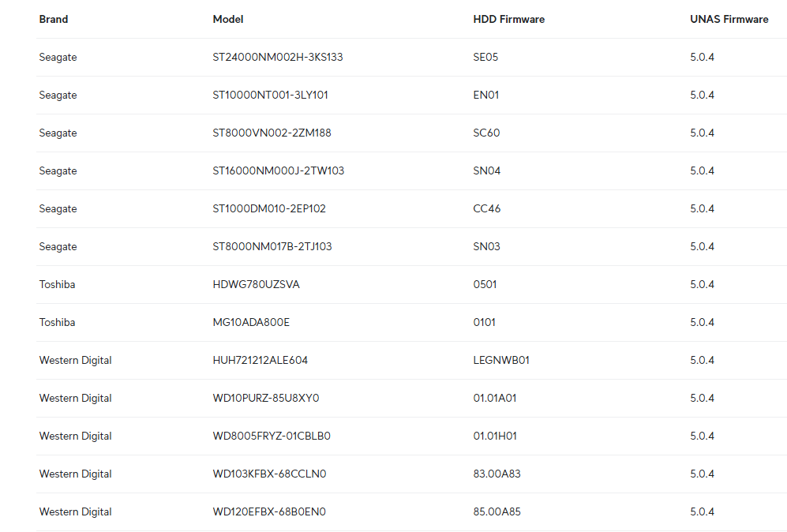Click firmware value SN04
787x532 pixels.
486,170
